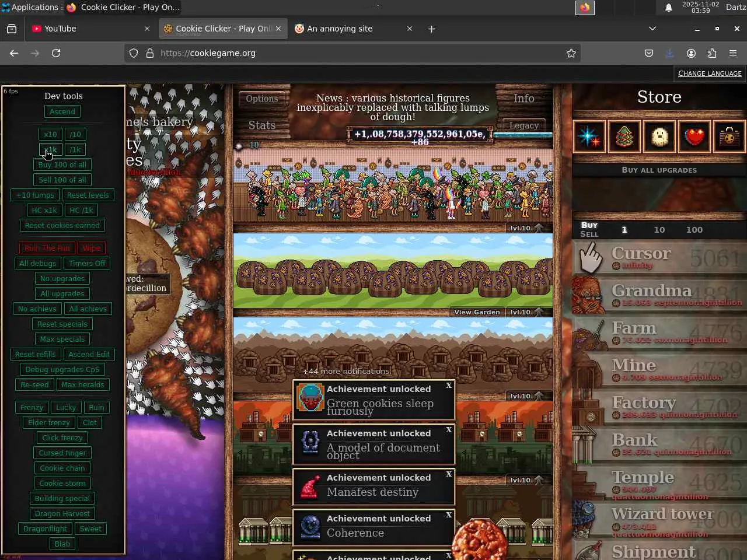This screenshot has width=747, height=560.
Task: Click the sugar lump icon beside 10
Action: pyautogui.click(x=239, y=146)
